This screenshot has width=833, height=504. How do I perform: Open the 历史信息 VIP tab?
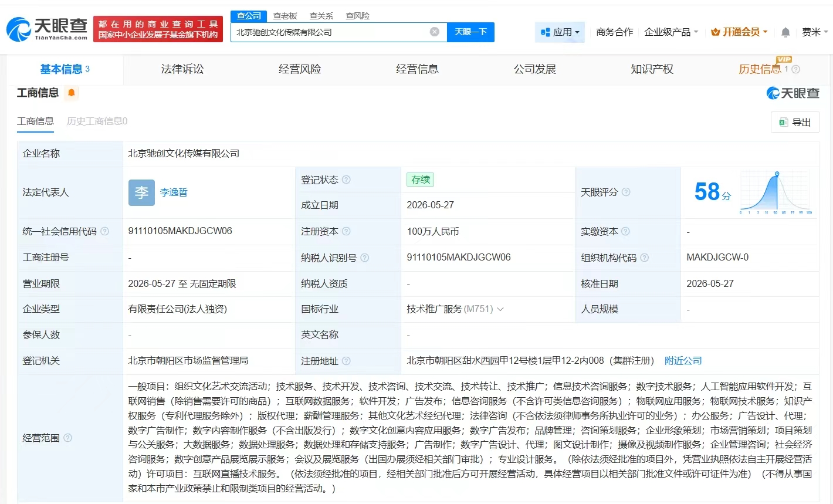760,69
